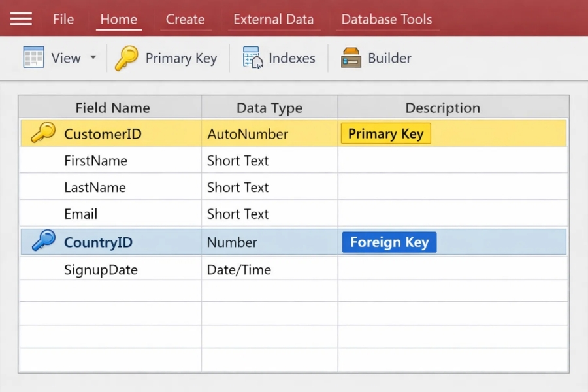
Task: Click the Description cell for SignupDate
Action: tap(452, 270)
